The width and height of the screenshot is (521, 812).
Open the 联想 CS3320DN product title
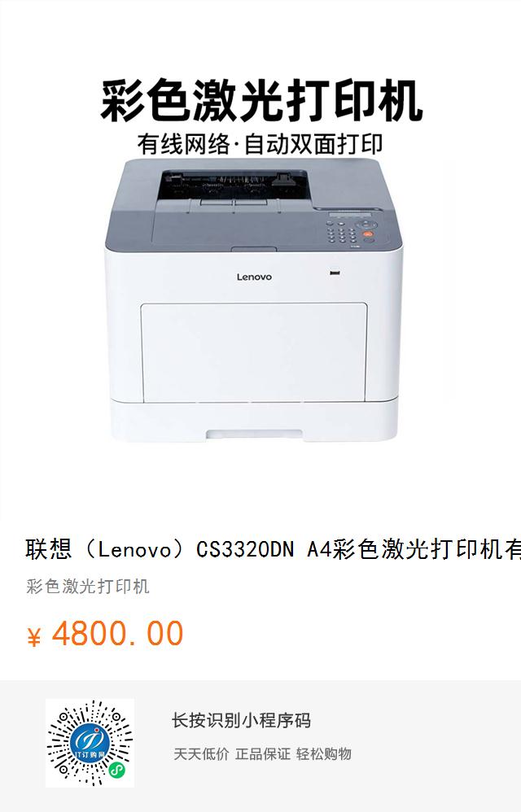coord(273,549)
